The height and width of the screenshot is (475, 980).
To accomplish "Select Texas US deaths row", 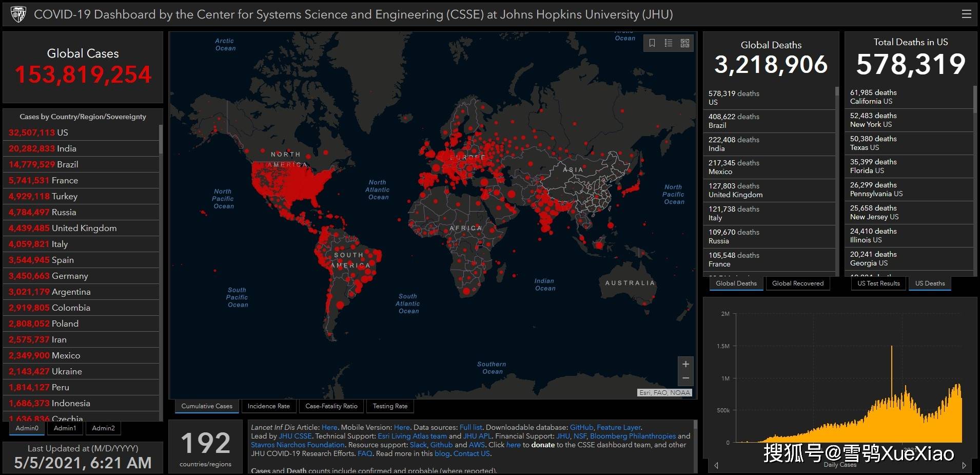I will click(x=909, y=143).
